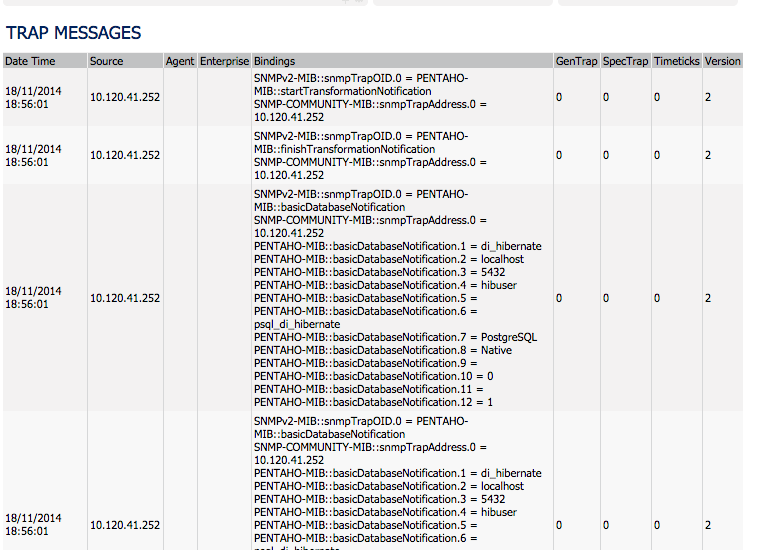Click basicDatabaseNotification.12 = 1 line
This screenshot has width=765, height=550.
(x=374, y=403)
